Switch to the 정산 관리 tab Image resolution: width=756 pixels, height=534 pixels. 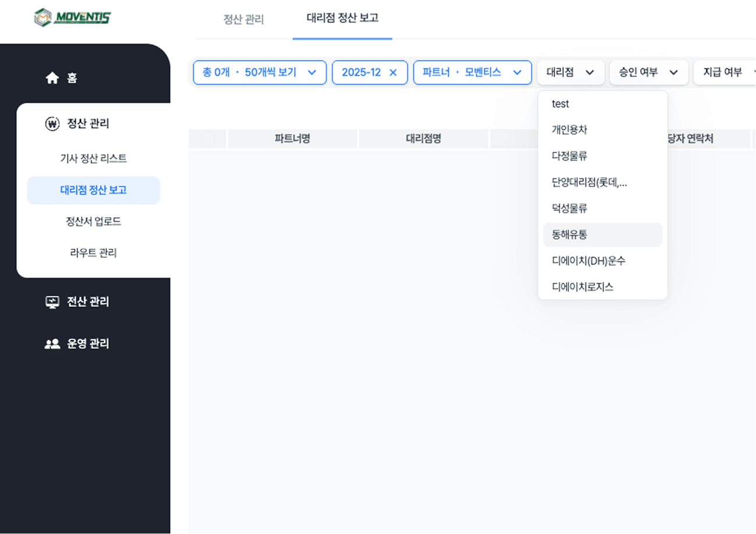click(243, 19)
